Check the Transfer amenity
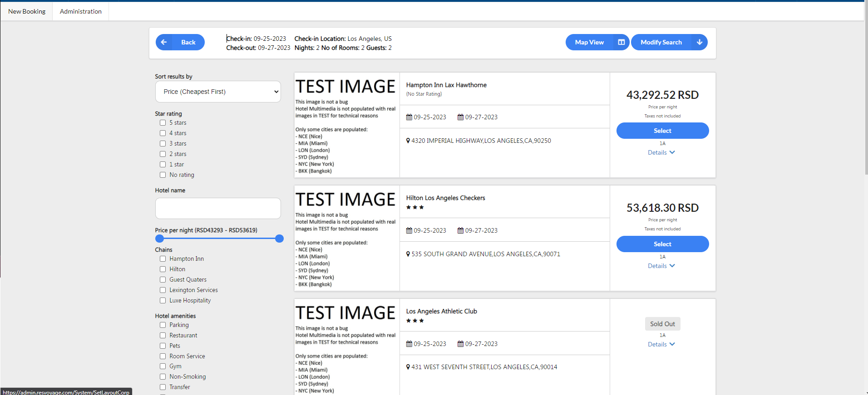The height and width of the screenshot is (395, 868). (x=163, y=387)
